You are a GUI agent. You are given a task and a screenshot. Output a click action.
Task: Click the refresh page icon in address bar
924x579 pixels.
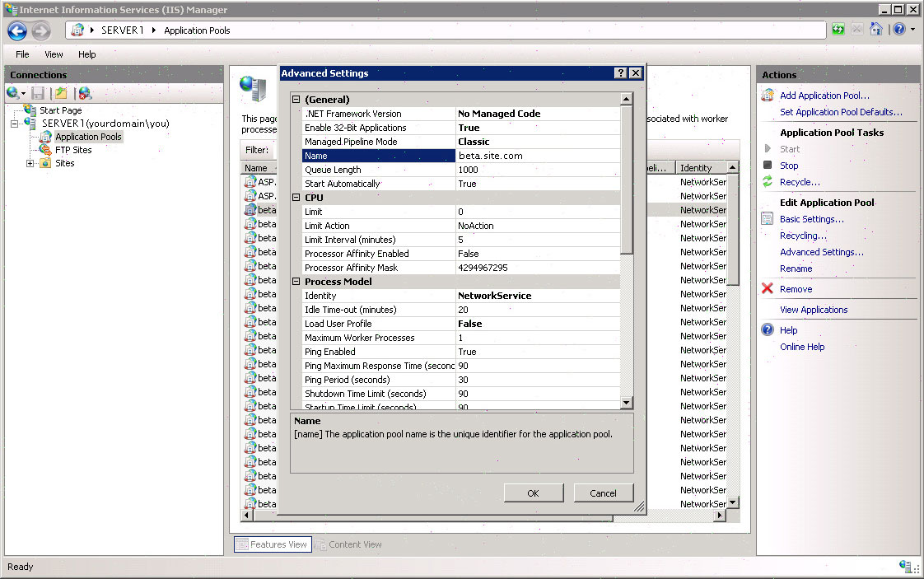(x=838, y=30)
